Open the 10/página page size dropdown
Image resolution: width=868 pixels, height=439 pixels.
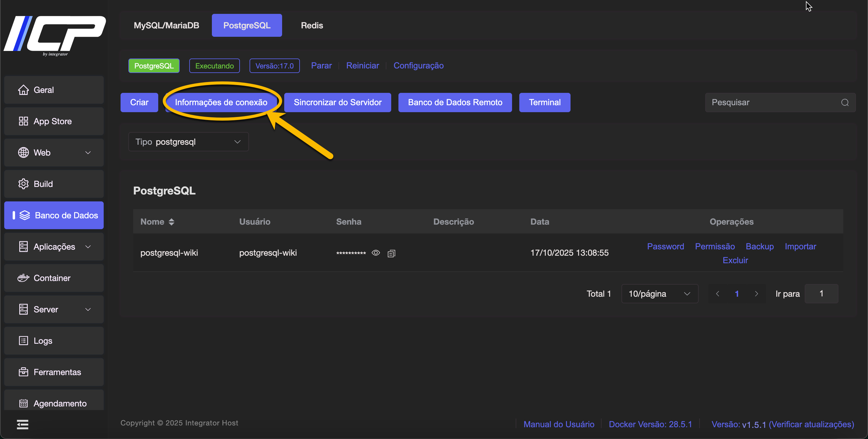click(x=659, y=294)
